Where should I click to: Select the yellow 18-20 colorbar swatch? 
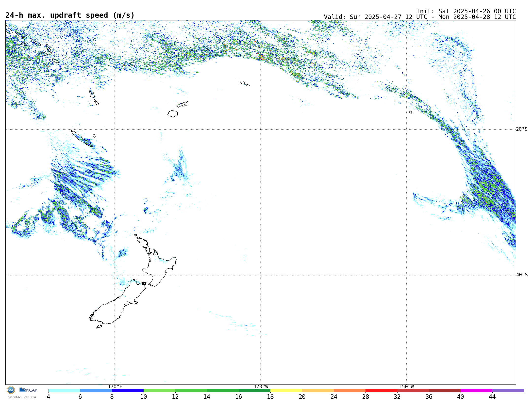(286, 391)
